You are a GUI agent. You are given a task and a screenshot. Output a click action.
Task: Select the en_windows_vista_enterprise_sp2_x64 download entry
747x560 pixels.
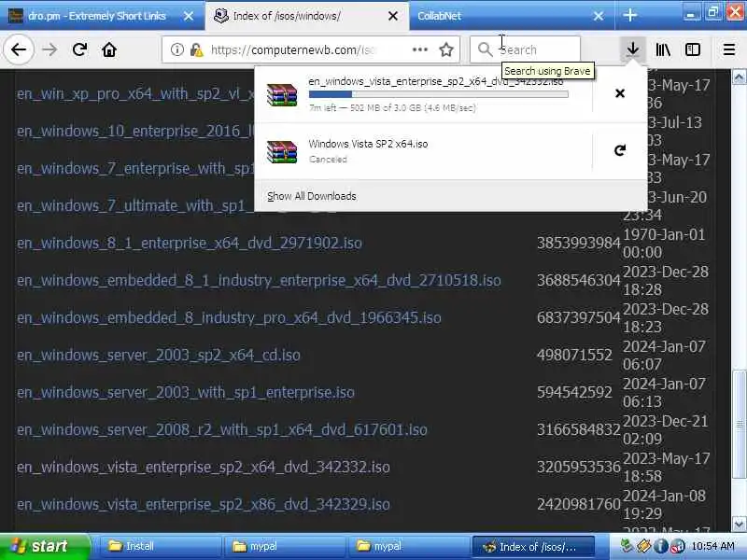pyautogui.click(x=424, y=94)
